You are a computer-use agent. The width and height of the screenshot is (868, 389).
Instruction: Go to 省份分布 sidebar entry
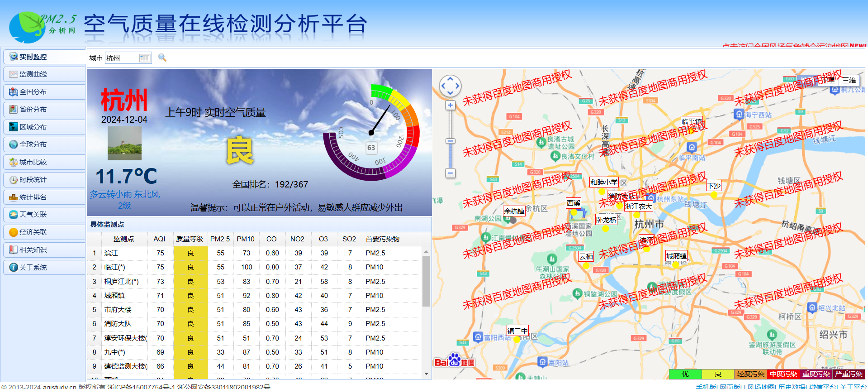[44, 110]
